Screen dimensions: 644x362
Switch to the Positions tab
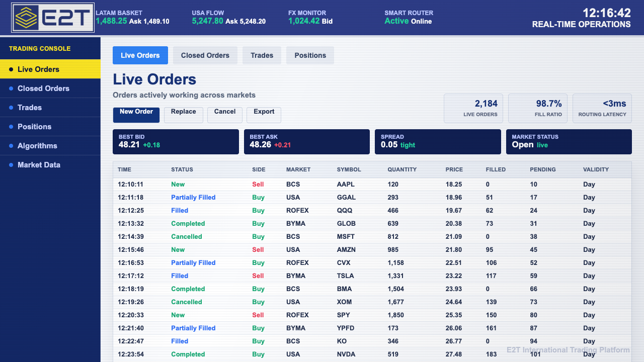[x=310, y=55]
